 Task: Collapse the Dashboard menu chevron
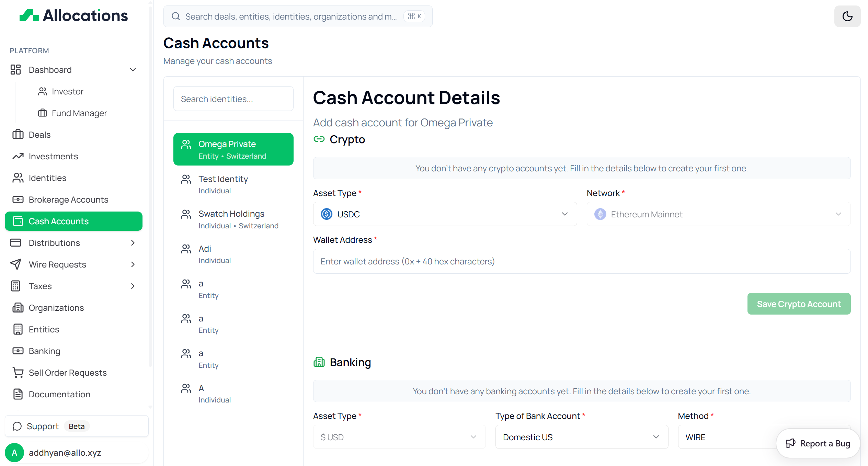tap(133, 70)
